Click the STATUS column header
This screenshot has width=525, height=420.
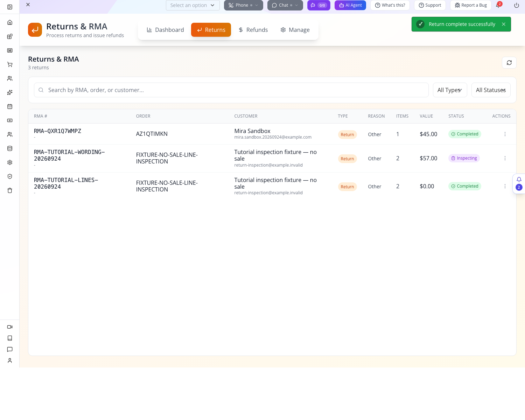(x=456, y=116)
